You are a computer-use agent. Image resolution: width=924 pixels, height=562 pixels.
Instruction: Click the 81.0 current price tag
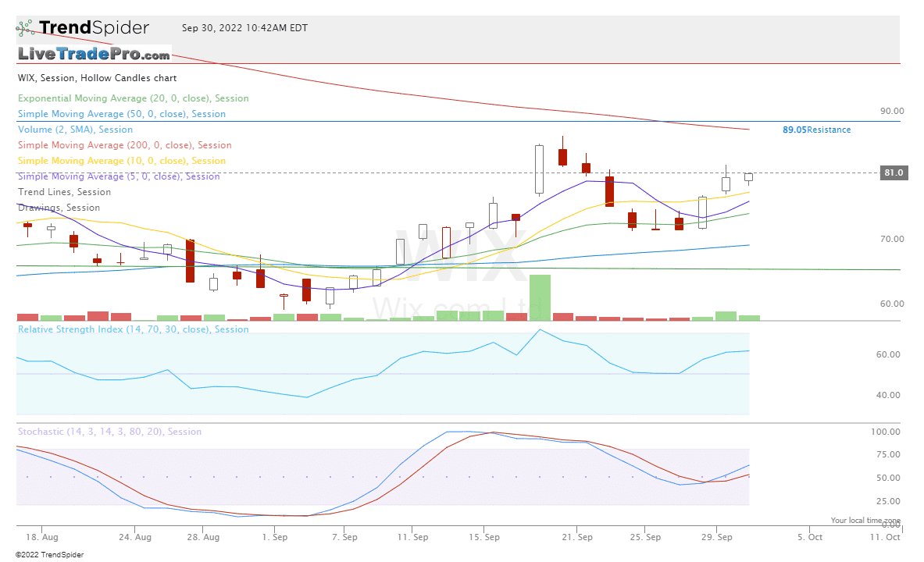coord(894,173)
